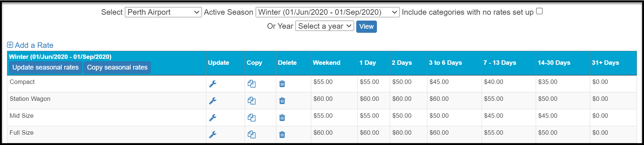Click Copy seasonal rates button
The height and width of the screenshot is (145, 644).
117,67
